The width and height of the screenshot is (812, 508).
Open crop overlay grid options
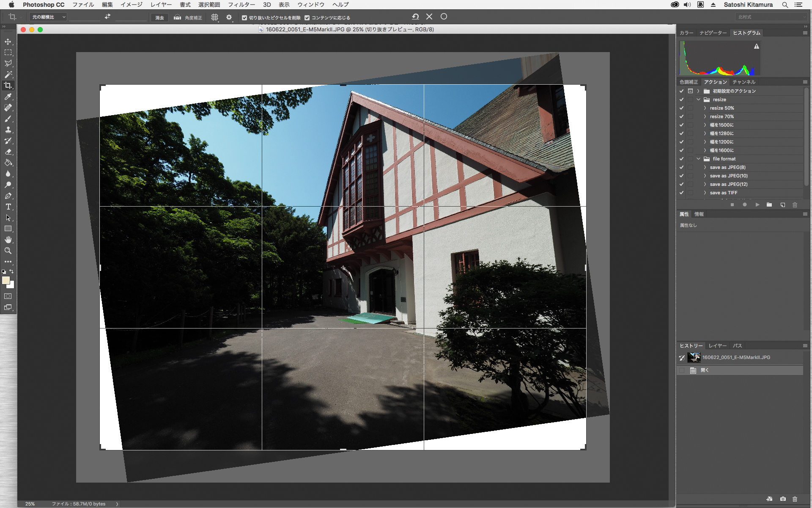(x=215, y=17)
